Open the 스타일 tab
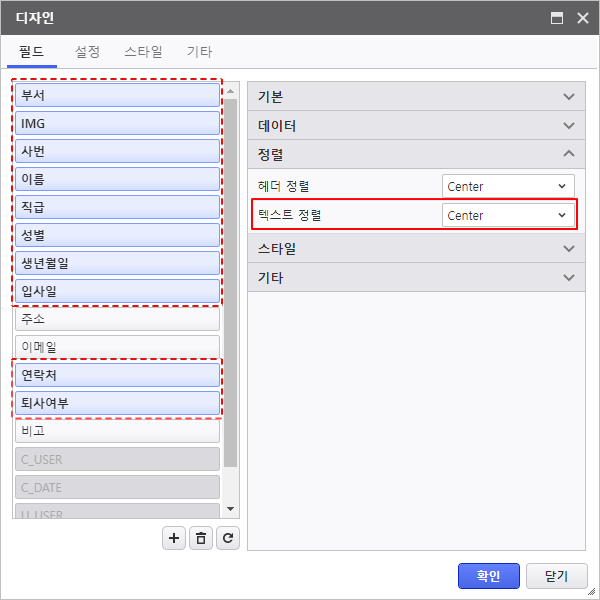 tap(143, 52)
